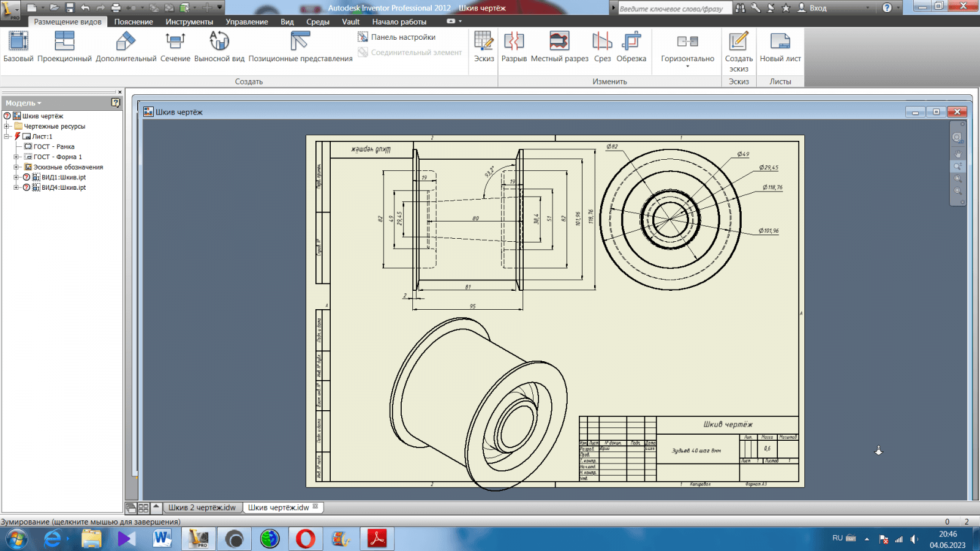This screenshot has height=551, width=980.
Task: Use the Обрезка crop tool
Action: pos(631,47)
